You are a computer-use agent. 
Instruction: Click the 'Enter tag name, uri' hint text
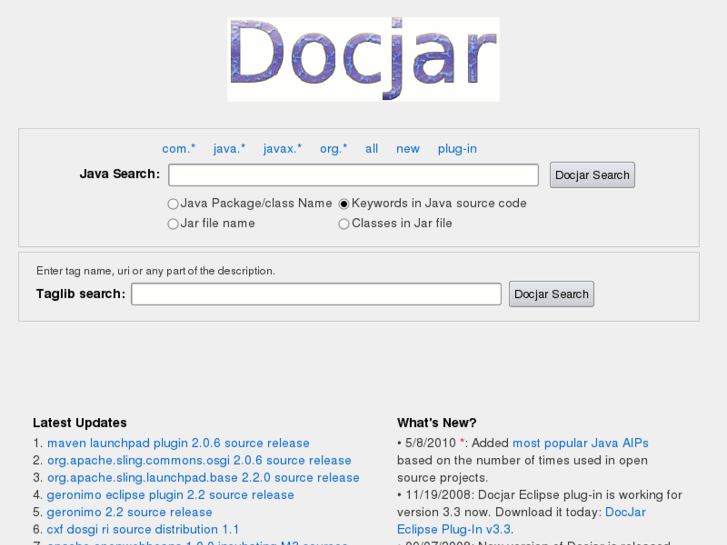click(156, 271)
